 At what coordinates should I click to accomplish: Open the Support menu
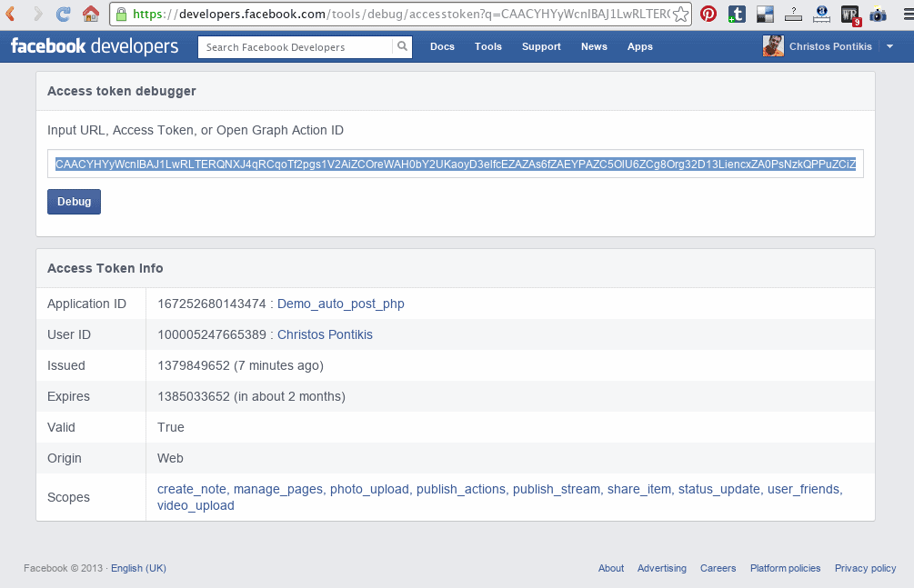pyautogui.click(x=541, y=46)
